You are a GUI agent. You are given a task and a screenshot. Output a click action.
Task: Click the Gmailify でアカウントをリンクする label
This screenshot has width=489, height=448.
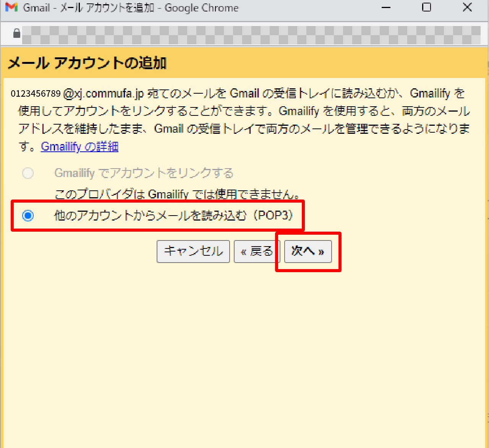tap(144, 173)
